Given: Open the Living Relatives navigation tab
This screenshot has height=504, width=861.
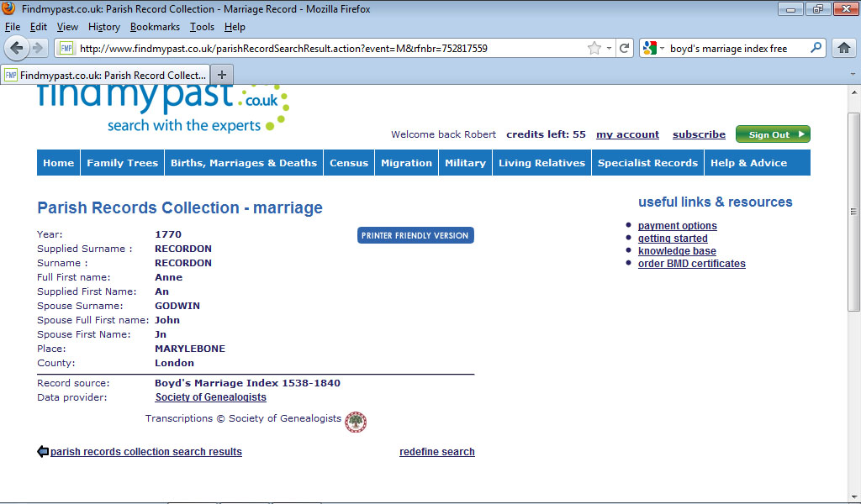Looking at the screenshot, I should [542, 163].
